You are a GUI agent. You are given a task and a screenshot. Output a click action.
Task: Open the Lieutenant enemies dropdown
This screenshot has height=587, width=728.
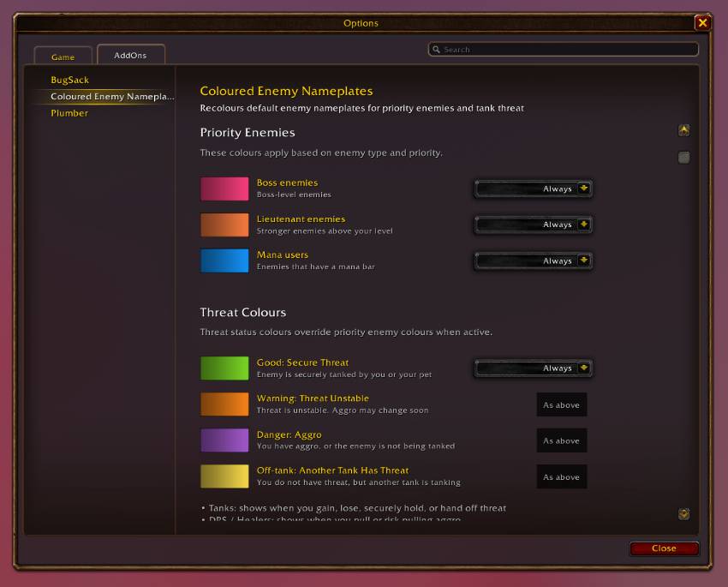(x=533, y=225)
